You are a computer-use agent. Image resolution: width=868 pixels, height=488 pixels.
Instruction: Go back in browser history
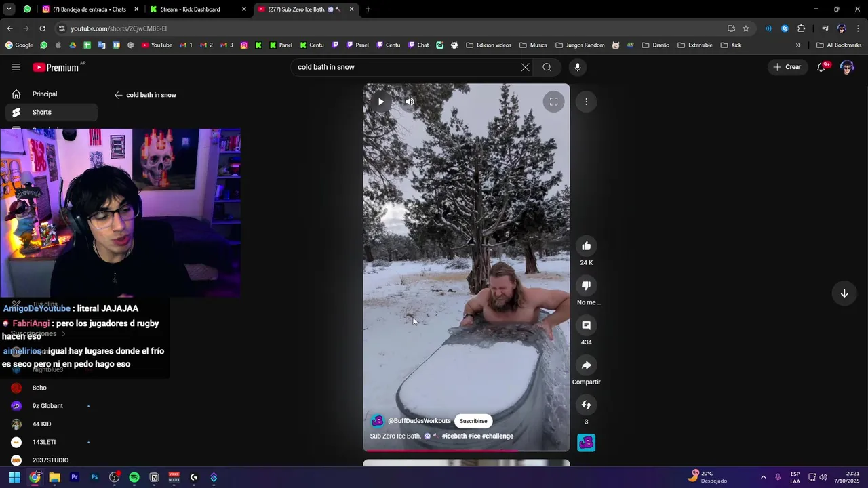[9, 28]
